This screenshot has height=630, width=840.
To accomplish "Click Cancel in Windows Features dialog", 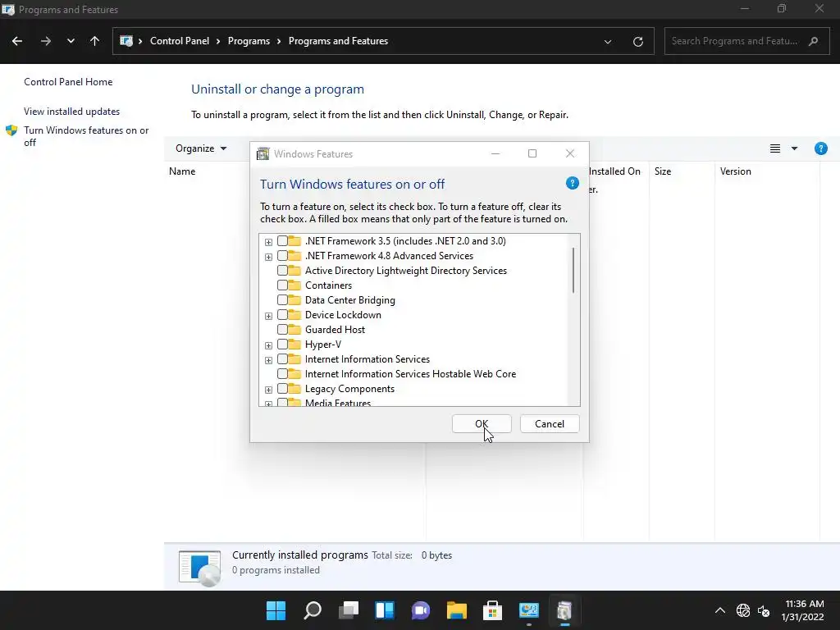I will [549, 424].
